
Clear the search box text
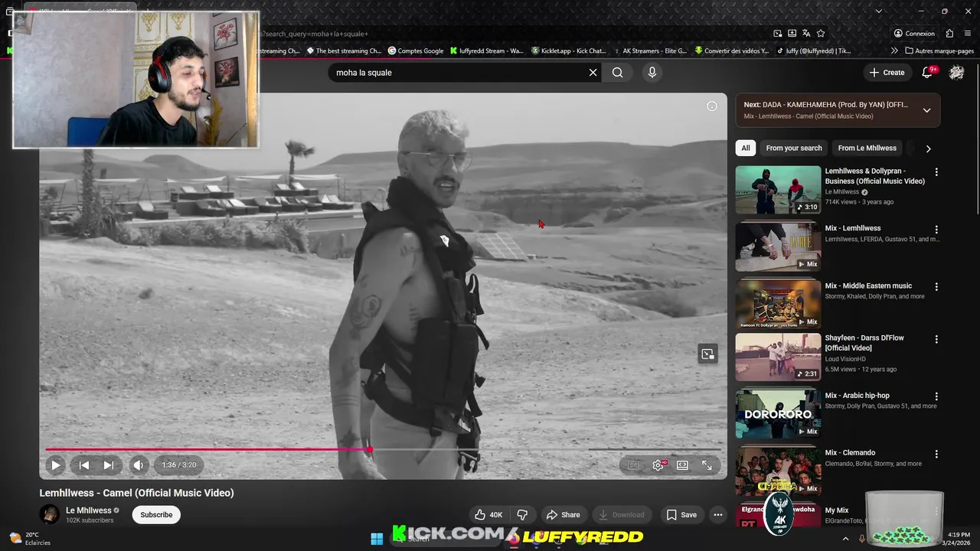tap(593, 72)
